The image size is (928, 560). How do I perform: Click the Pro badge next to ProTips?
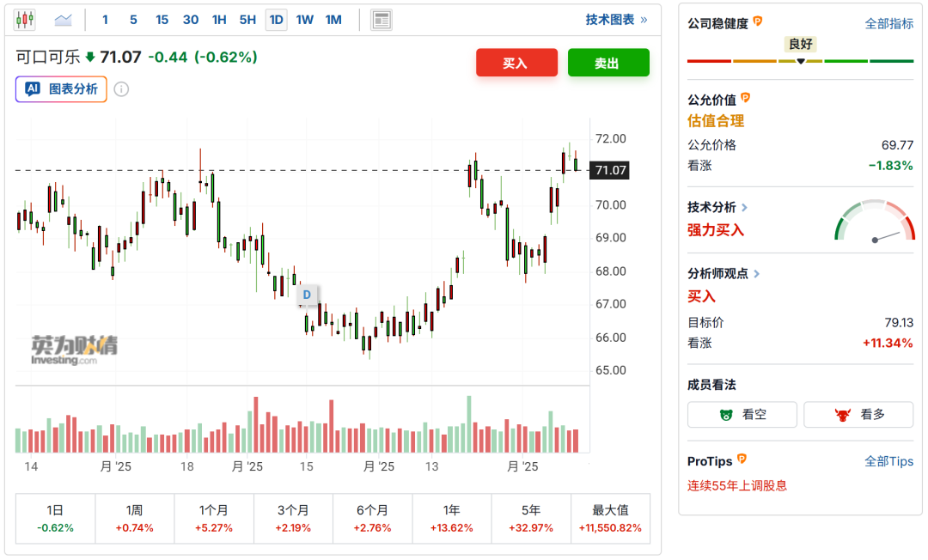coord(742,460)
